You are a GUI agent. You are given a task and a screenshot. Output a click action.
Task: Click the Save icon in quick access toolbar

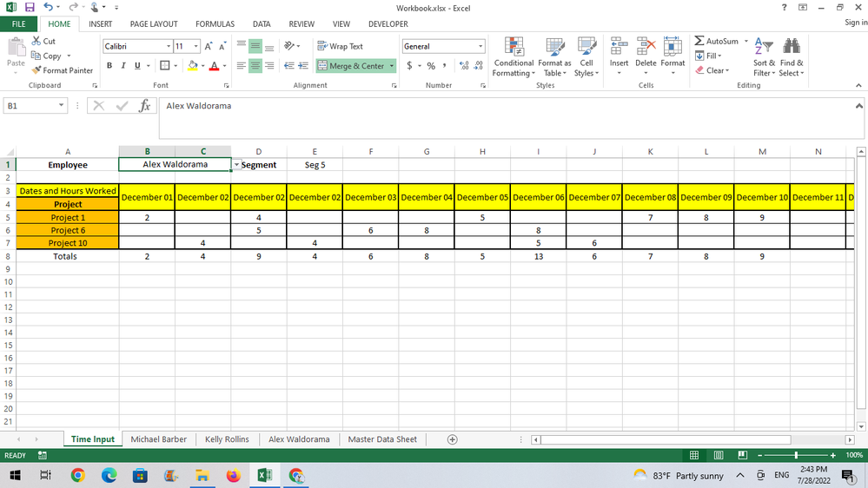[x=30, y=8]
